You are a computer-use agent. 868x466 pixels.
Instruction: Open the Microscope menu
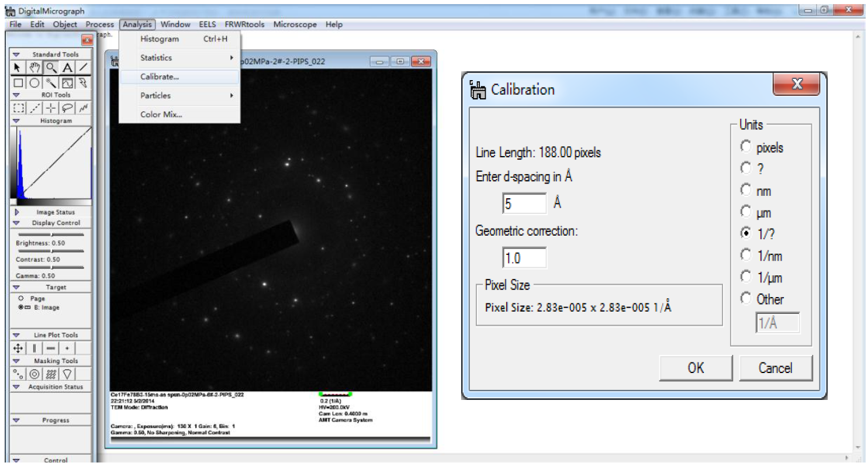click(295, 25)
